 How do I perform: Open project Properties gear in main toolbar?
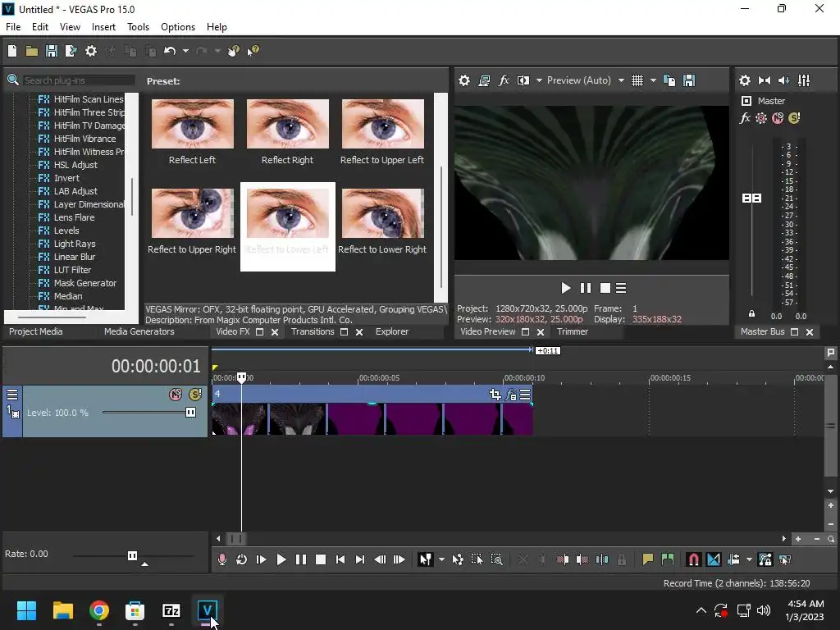tap(91, 51)
